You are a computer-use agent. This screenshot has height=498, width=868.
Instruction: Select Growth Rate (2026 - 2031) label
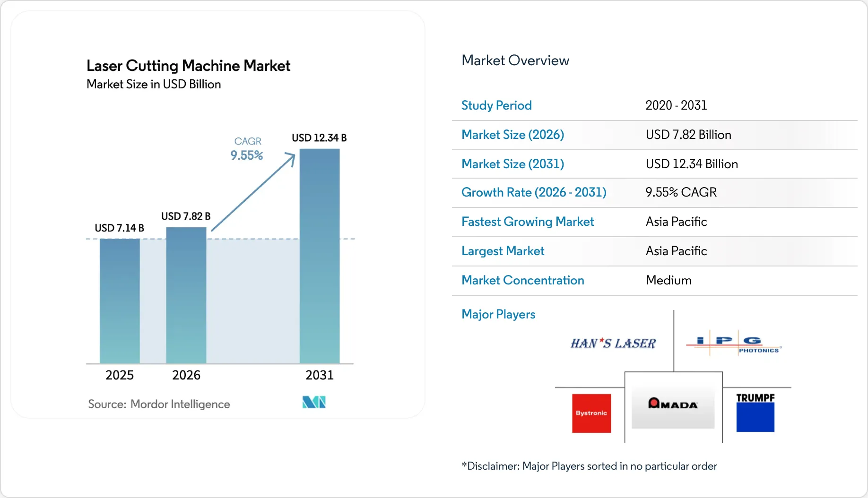coord(534,192)
